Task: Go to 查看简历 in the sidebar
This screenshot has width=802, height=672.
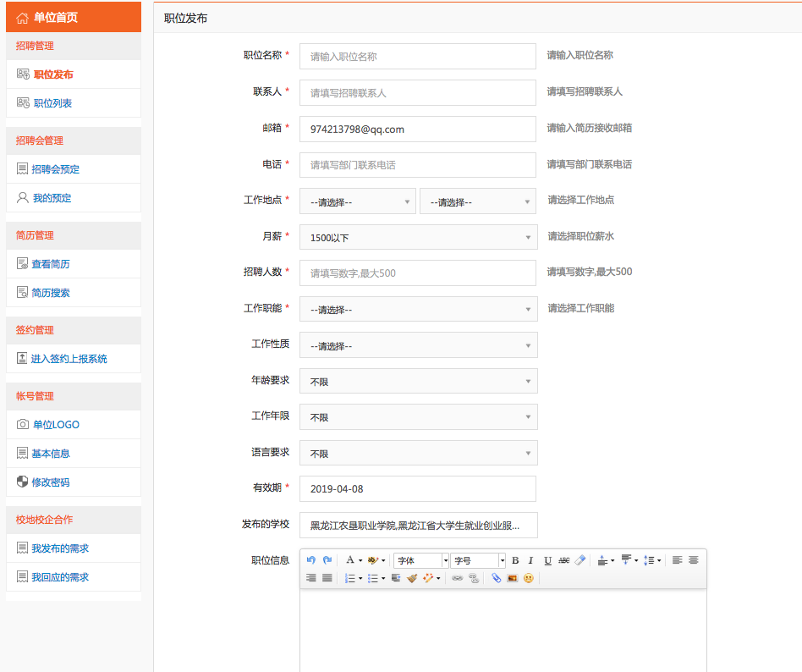Action: [51, 264]
